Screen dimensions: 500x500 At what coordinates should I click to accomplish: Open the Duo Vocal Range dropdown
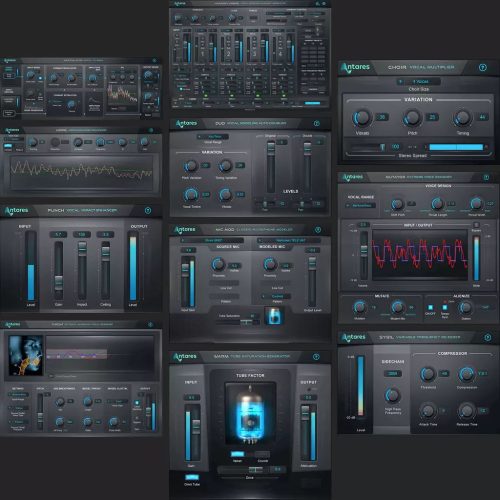(x=212, y=137)
